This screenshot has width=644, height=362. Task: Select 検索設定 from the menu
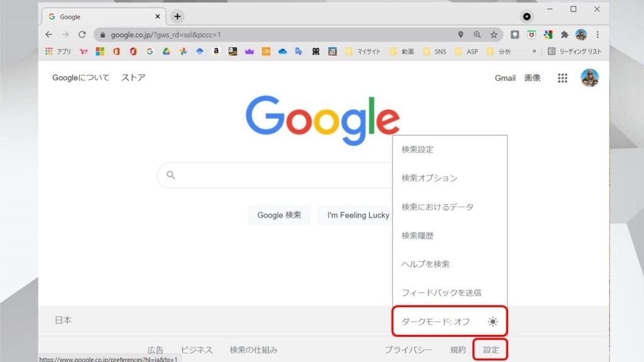pyautogui.click(x=450, y=150)
